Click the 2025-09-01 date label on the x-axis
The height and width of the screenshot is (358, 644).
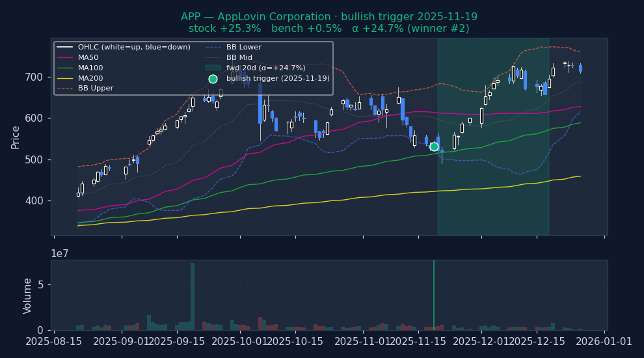(121, 342)
